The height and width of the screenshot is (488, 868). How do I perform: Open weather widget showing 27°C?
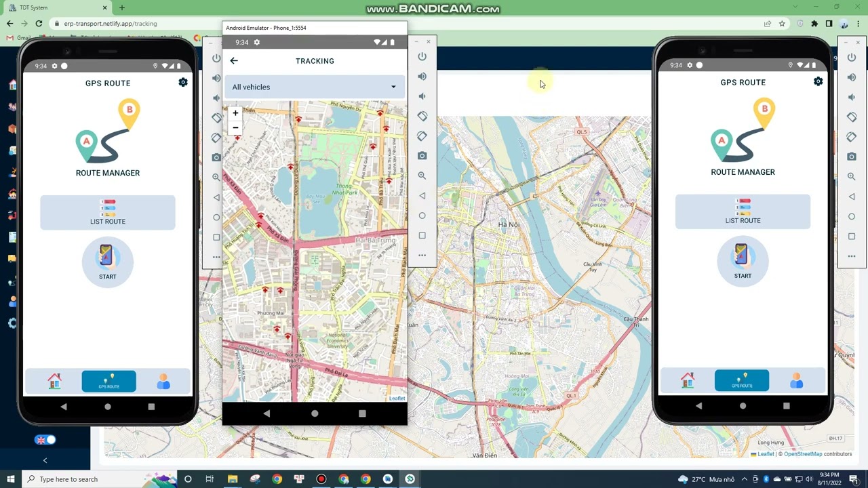[706, 479]
